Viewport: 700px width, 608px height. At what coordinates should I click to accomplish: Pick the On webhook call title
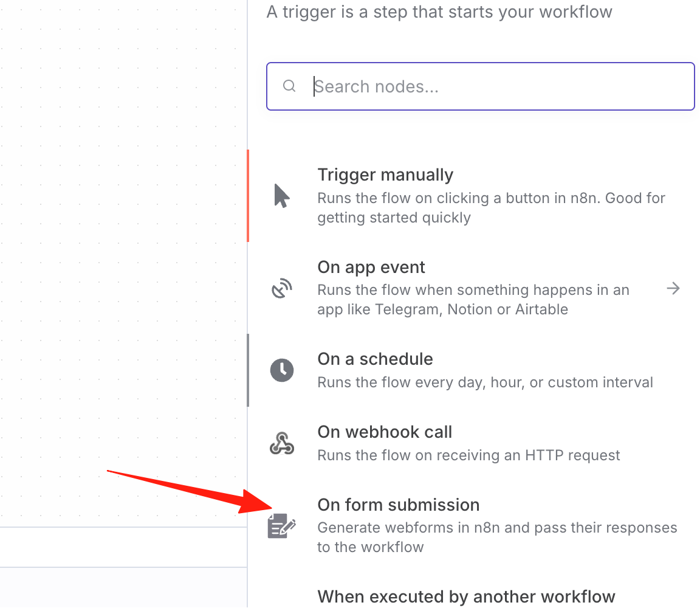tap(385, 432)
